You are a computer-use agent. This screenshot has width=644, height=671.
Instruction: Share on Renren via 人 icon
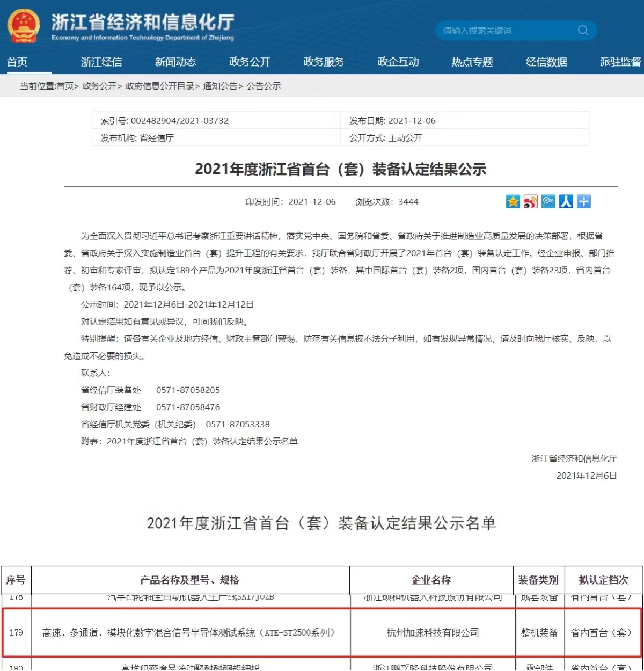tap(566, 202)
